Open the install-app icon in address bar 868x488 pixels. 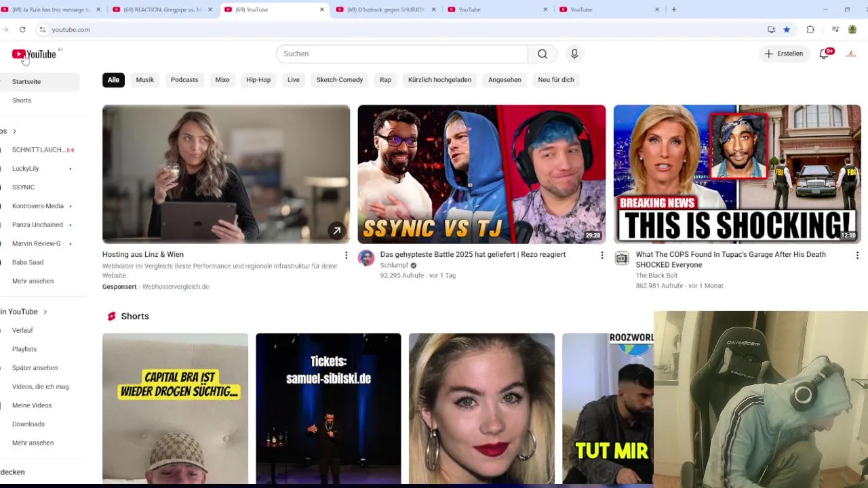point(772,29)
